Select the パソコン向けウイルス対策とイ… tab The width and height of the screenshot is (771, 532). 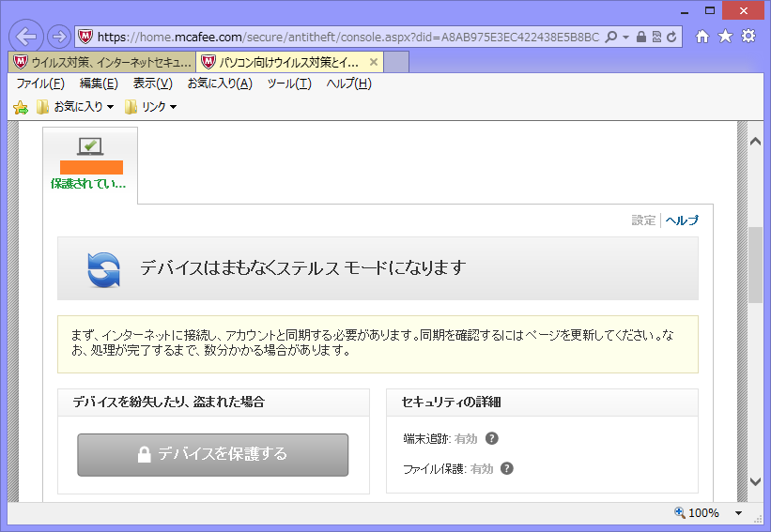pos(289,62)
